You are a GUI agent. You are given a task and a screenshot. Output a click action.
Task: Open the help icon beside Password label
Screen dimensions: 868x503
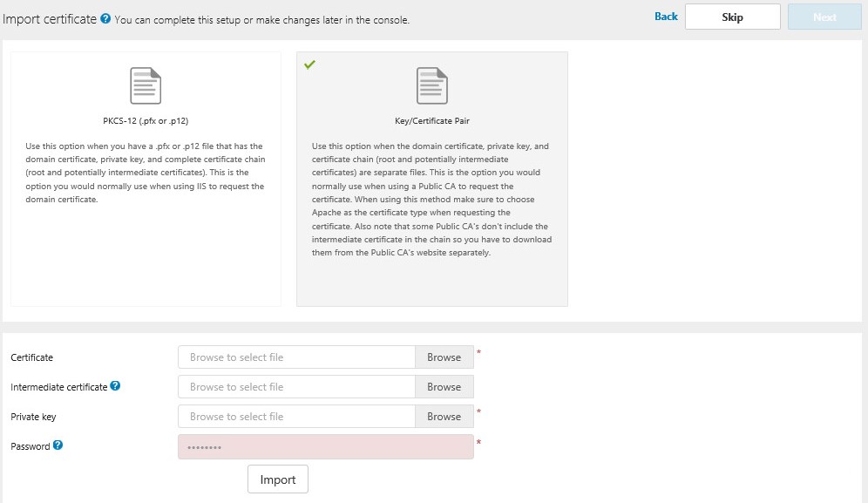tap(58, 445)
